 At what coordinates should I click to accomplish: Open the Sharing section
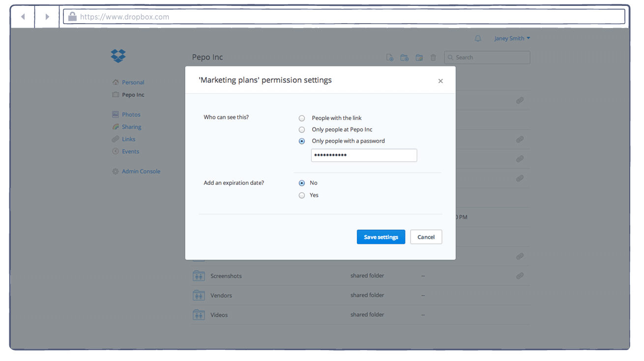pos(131,126)
